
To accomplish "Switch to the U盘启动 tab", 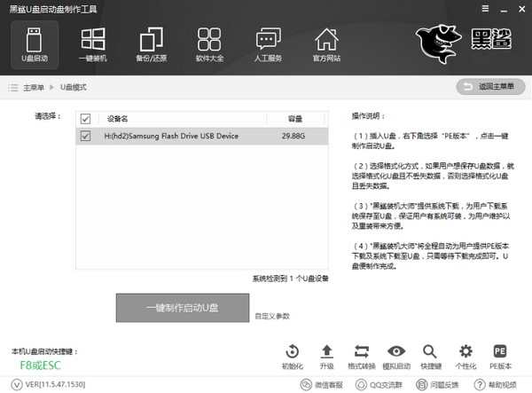I will point(34,44).
